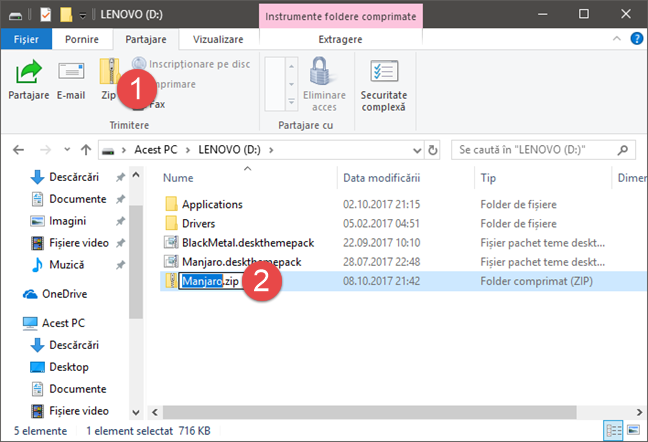Unpin Muzică using its pin icon
This screenshot has height=442, width=648.
tap(120, 265)
